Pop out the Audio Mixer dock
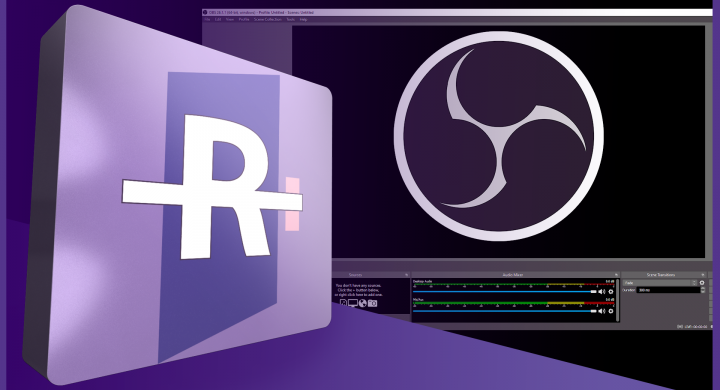Viewport: 720px width, 390px height. tap(616, 275)
